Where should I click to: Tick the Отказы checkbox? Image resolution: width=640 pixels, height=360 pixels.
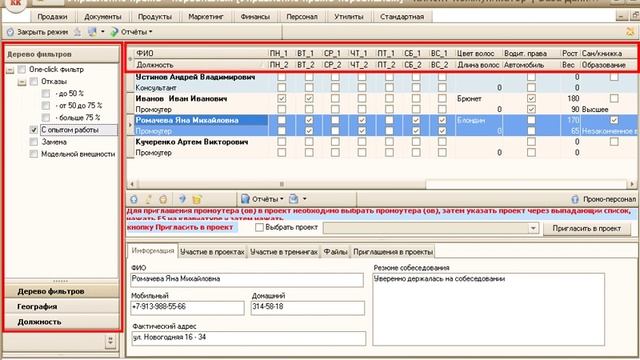(x=34, y=82)
